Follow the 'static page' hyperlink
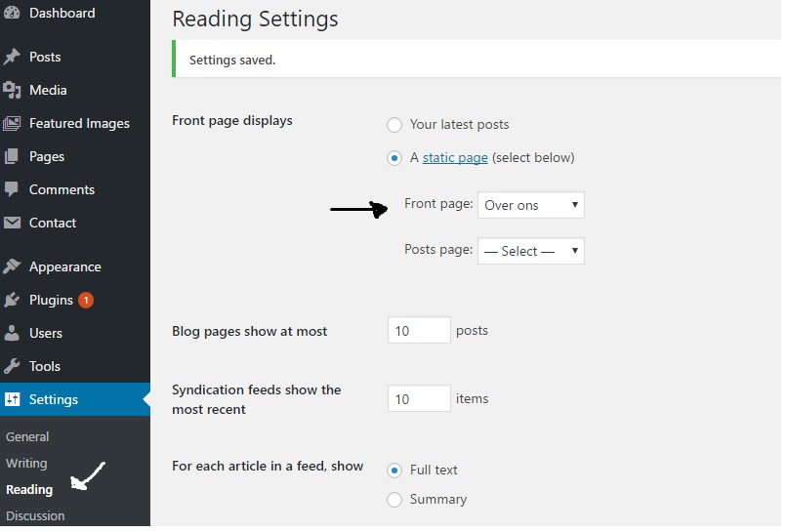The width and height of the screenshot is (788, 532). pos(455,158)
